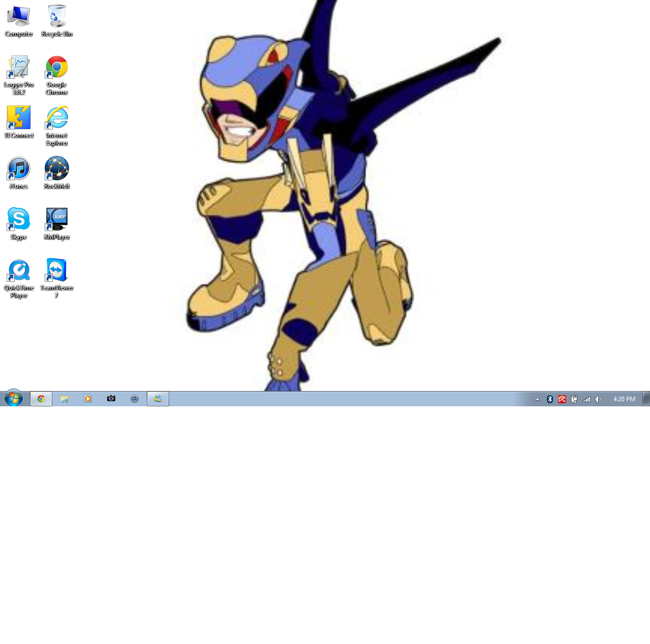Click the clock to view the calendar
Viewport: 650px width, 644px height.
pos(624,399)
